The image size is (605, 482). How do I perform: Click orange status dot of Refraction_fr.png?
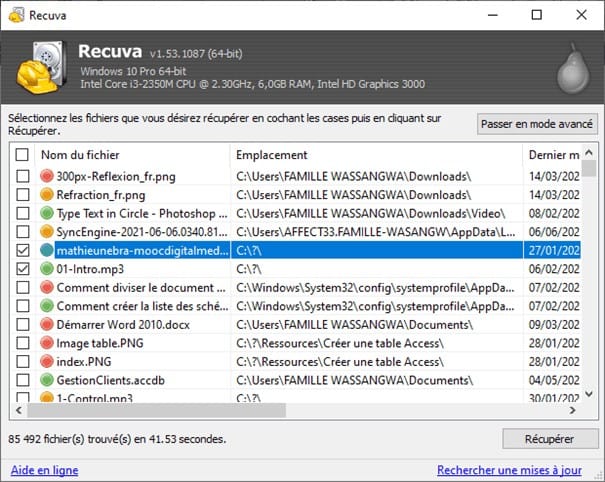click(x=47, y=194)
